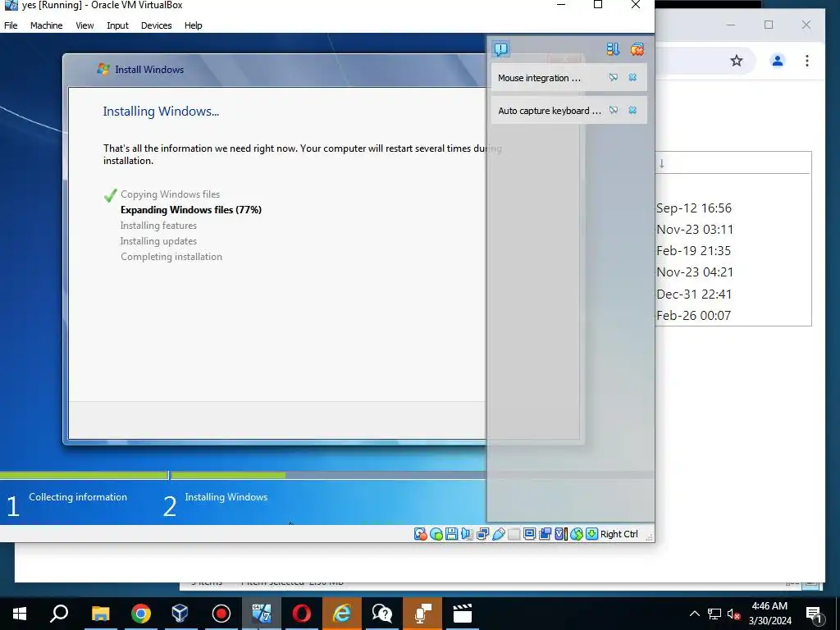The width and height of the screenshot is (840, 630).
Task: Open the Help menu
Action: 194,25
